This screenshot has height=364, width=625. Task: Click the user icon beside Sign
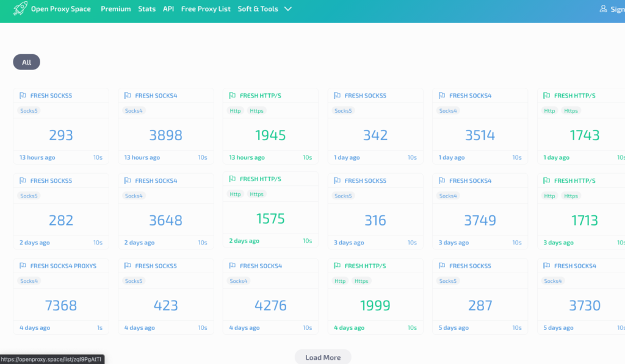point(604,9)
